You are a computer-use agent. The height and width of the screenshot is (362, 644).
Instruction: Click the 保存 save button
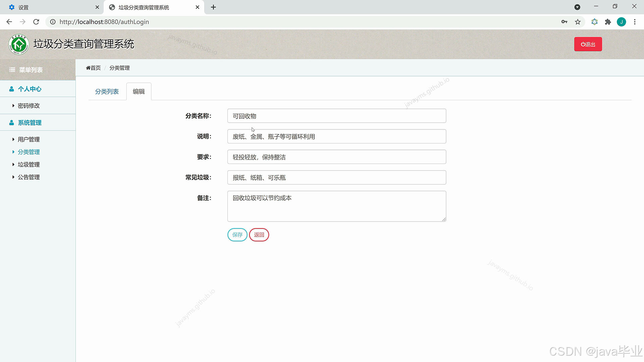(237, 235)
